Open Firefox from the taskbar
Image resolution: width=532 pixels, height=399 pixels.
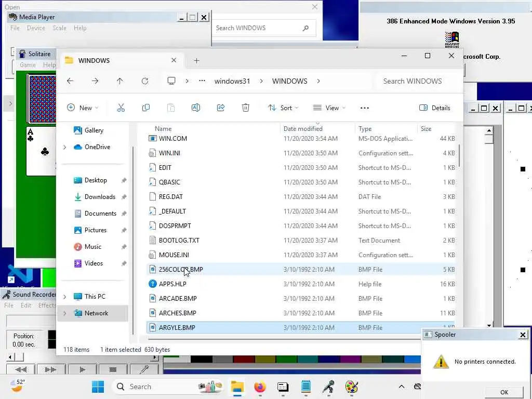260,387
